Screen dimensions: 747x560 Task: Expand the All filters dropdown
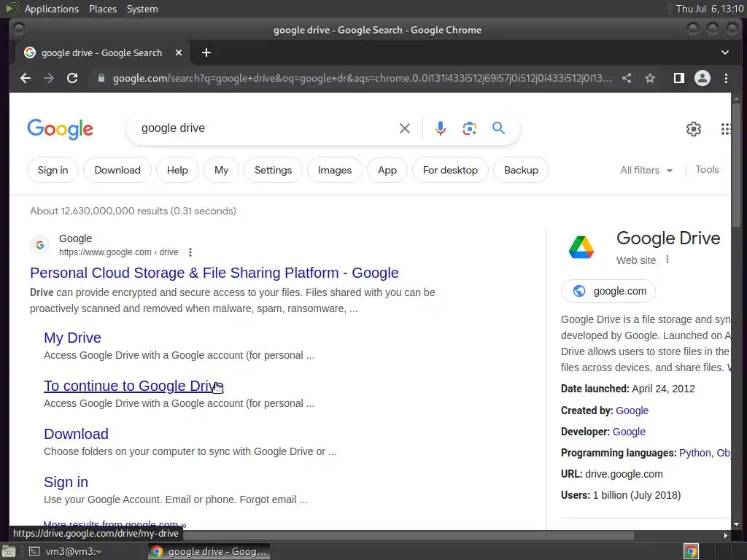pyautogui.click(x=646, y=170)
